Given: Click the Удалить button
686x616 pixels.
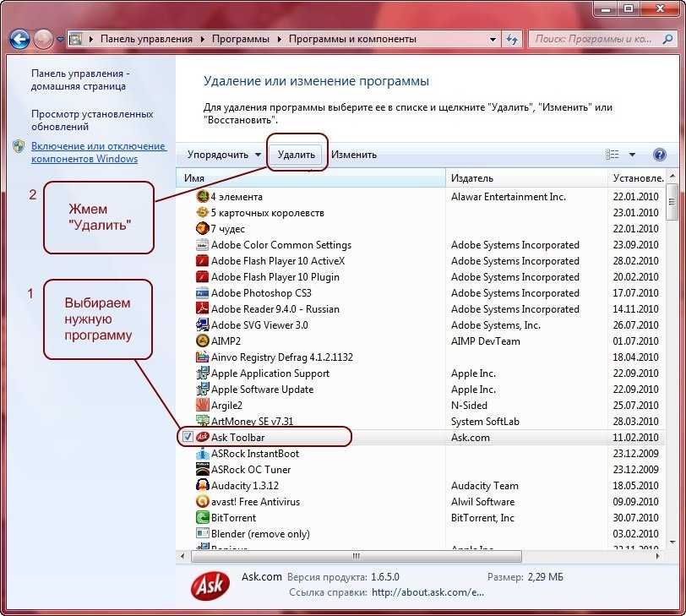Looking at the screenshot, I should 297,155.
